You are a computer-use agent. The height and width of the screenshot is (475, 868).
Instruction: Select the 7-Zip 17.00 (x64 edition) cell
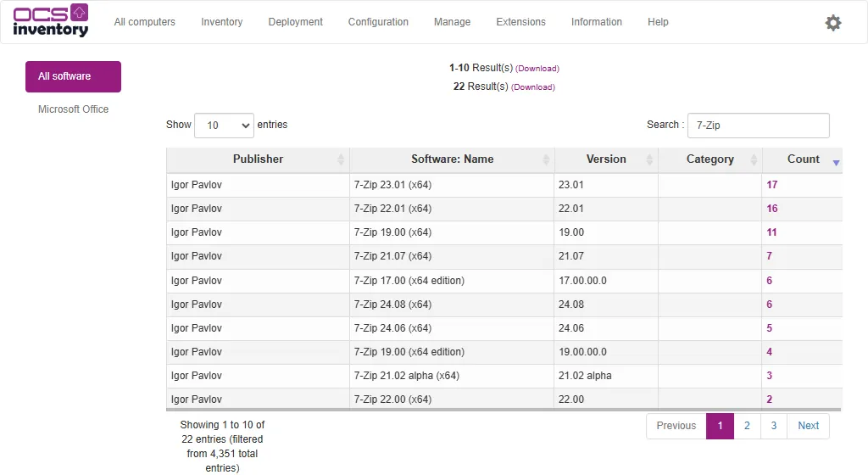452,281
